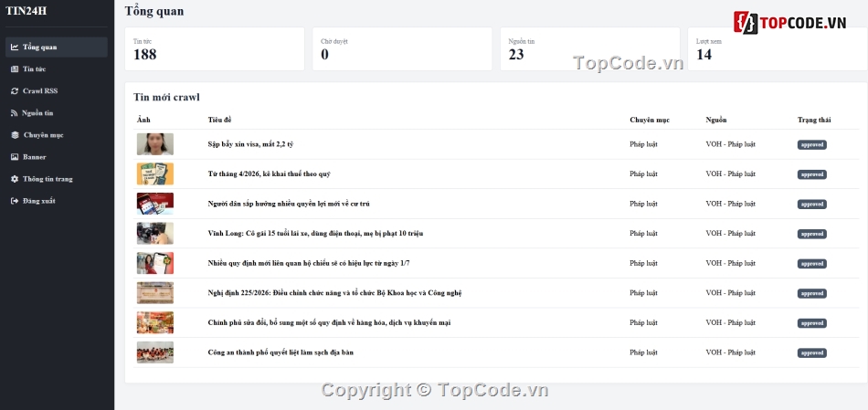Open thumbnail of 'Sập bẫy xin visa' article
868x410 pixels.
tap(155, 144)
